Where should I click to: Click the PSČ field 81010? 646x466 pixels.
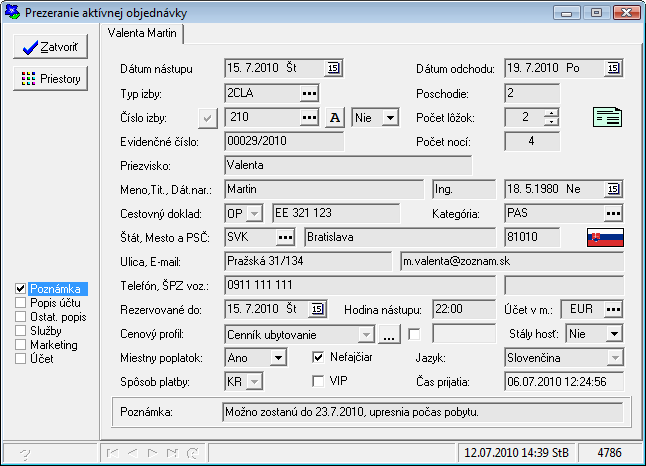click(x=532, y=237)
